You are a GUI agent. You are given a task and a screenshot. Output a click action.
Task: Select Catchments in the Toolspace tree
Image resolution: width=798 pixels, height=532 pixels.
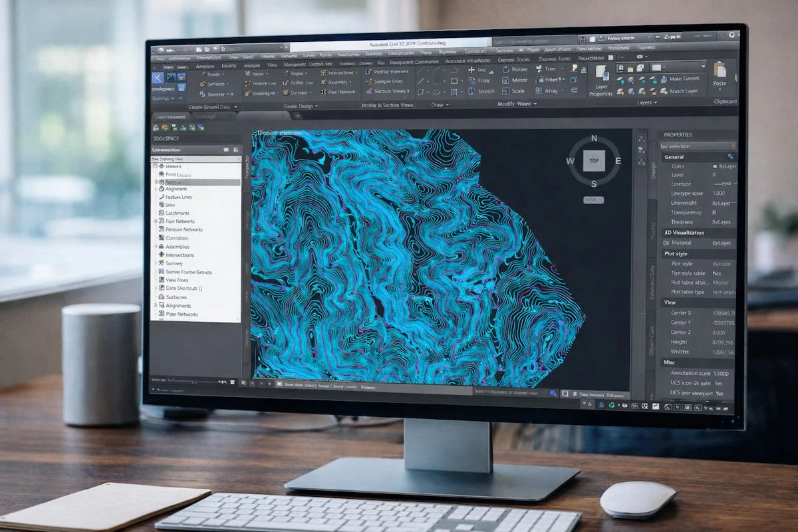pyautogui.click(x=177, y=213)
